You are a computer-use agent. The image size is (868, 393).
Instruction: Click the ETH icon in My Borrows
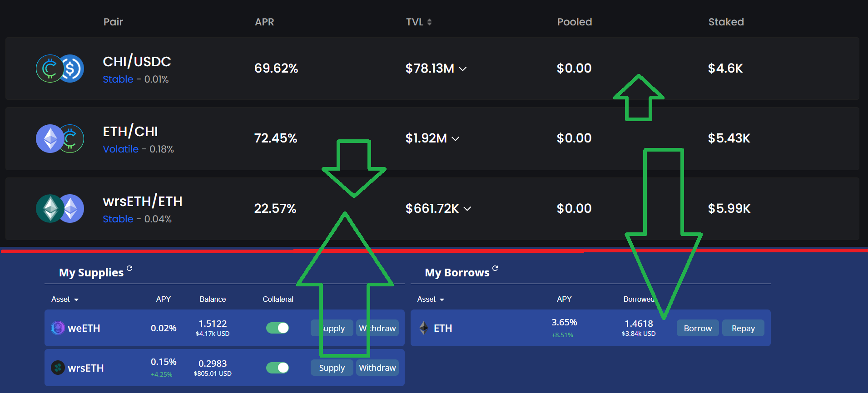424,328
